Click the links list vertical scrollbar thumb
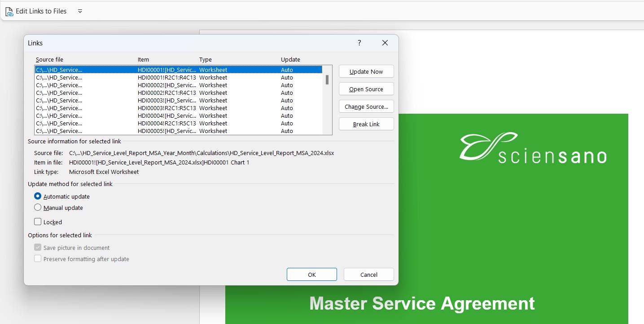Viewport: 644px width, 324px height. pyautogui.click(x=327, y=80)
